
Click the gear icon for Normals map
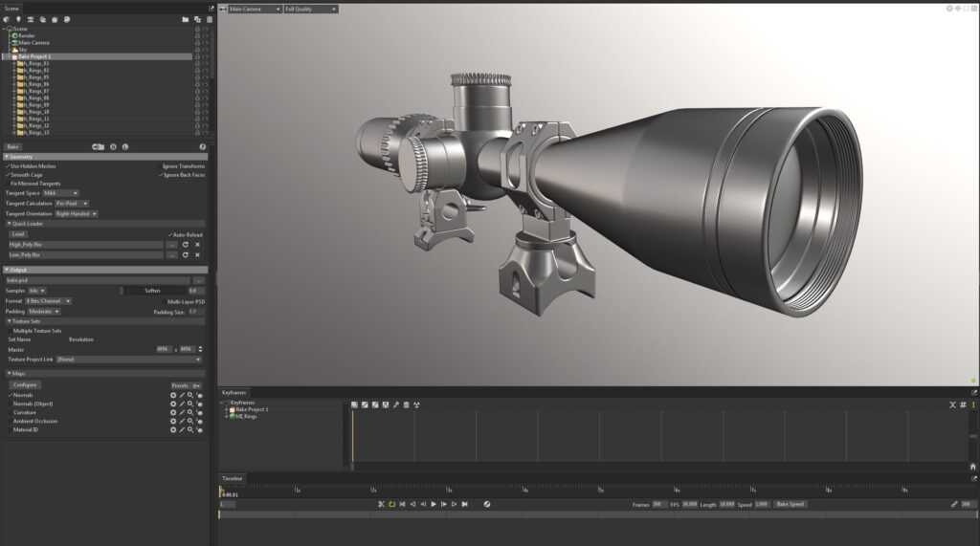173,395
